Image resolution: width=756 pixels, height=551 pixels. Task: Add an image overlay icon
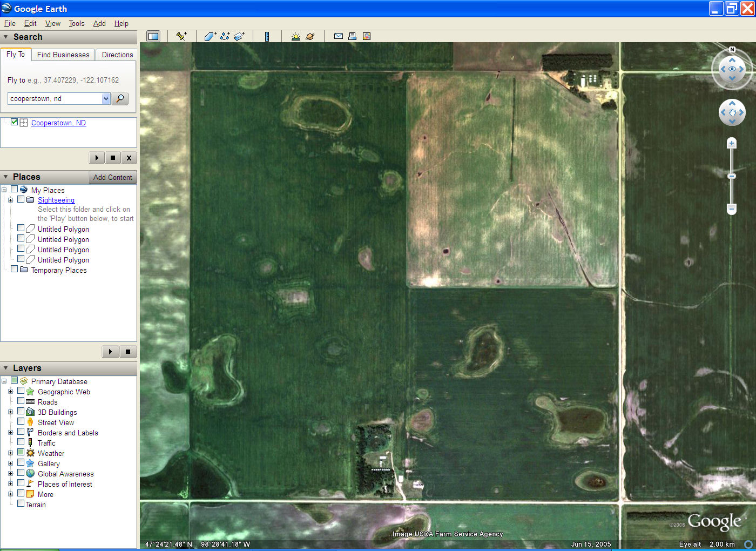coord(239,36)
